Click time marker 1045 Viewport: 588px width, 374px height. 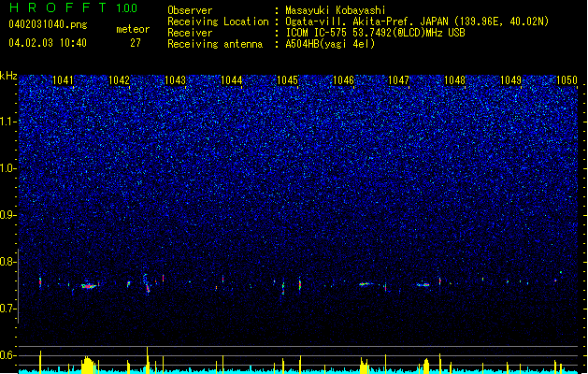[x=287, y=80]
